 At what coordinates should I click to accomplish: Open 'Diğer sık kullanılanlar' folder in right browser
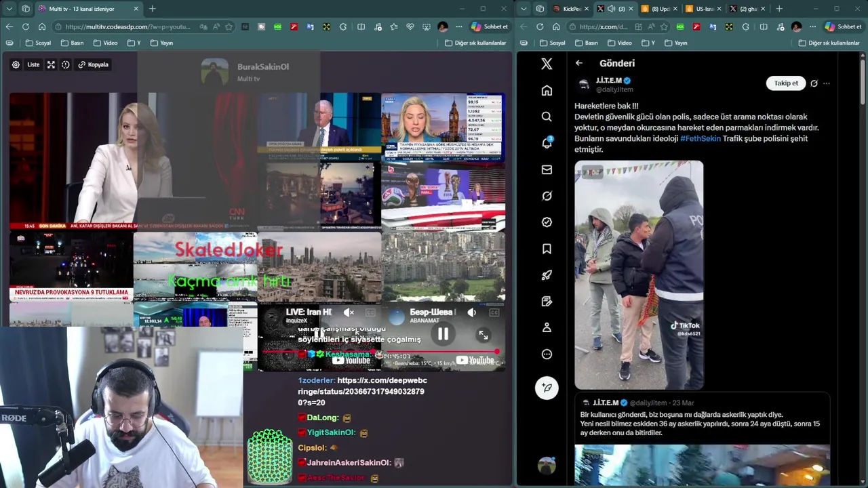coord(829,43)
